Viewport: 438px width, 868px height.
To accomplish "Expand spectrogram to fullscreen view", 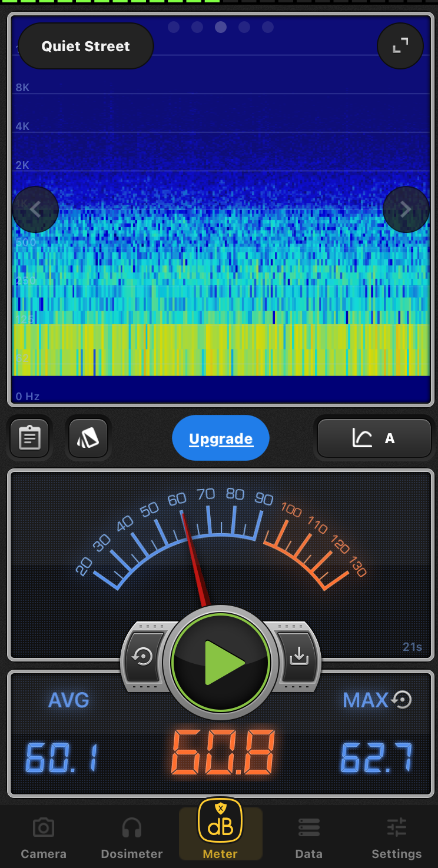I will click(x=400, y=46).
